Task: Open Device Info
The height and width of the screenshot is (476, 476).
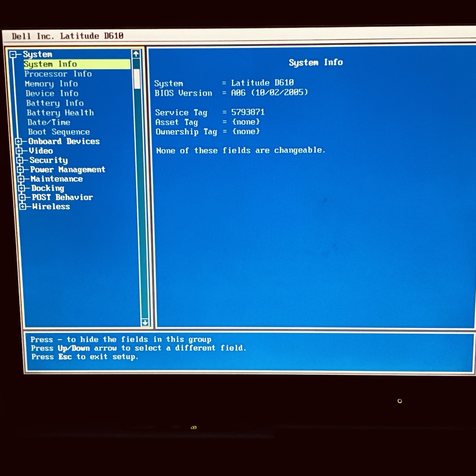Action: pyautogui.click(x=52, y=93)
